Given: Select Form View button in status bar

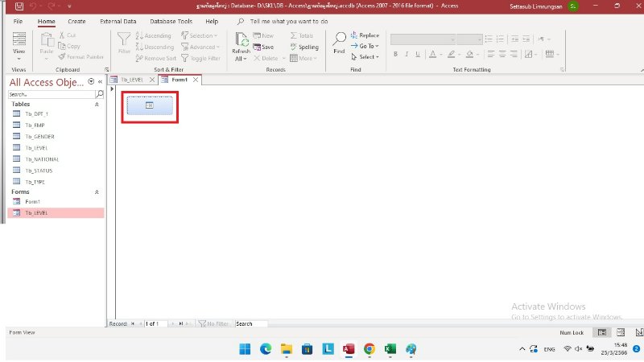Looking at the screenshot, I should pyautogui.click(x=601, y=331).
